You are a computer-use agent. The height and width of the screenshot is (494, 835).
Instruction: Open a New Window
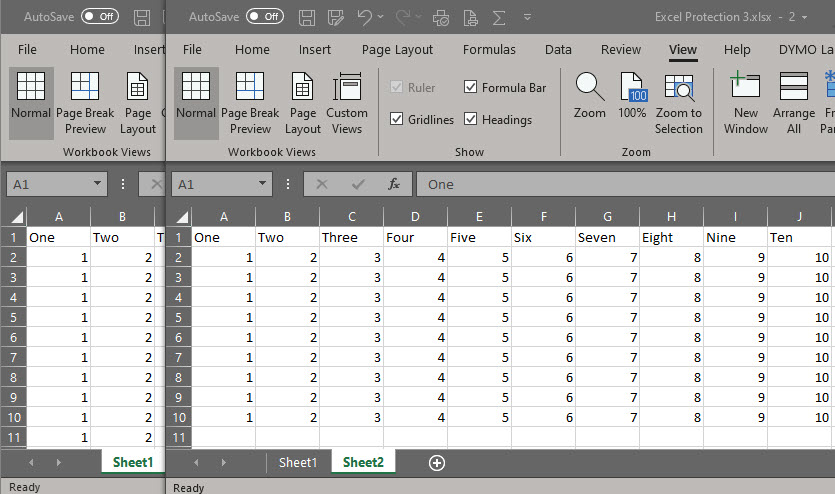click(x=746, y=103)
